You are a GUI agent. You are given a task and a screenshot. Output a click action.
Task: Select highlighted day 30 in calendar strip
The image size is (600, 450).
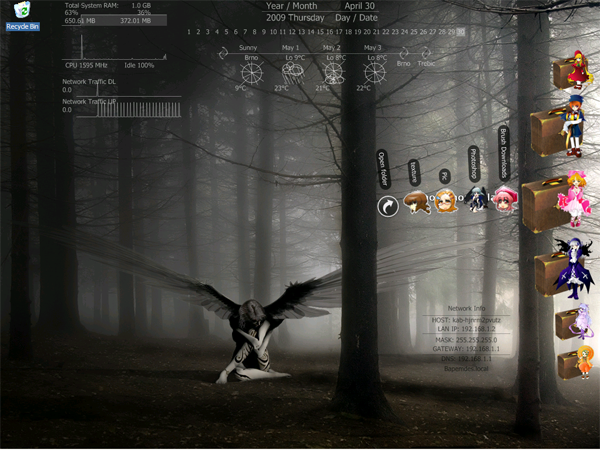tap(461, 32)
